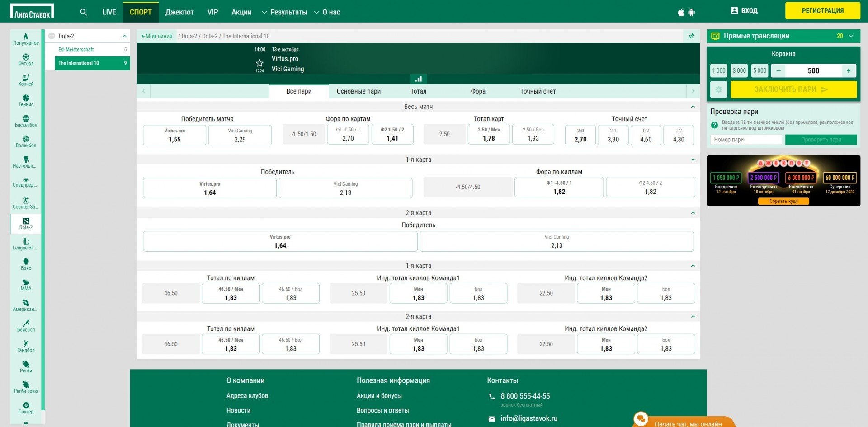Image resolution: width=868 pixels, height=427 pixels.
Task: Increase stake with plus button
Action: click(x=849, y=70)
